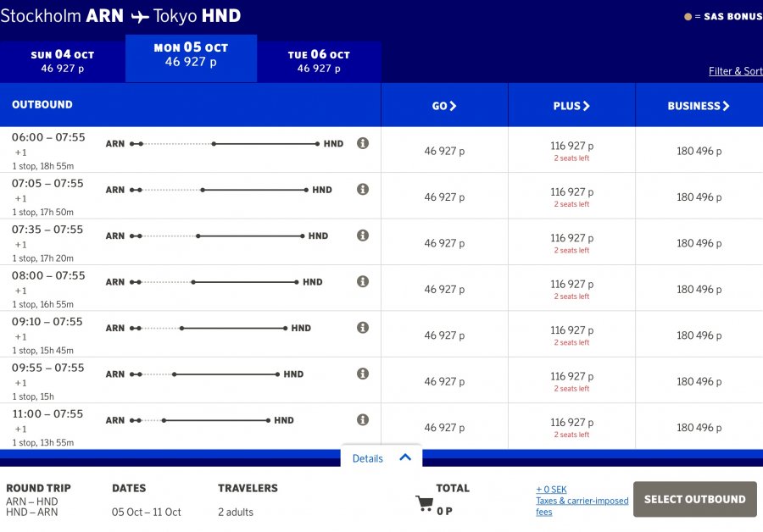763x532 pixels.
Task: Open info icon for 06:00 flight
Action: 363,143
